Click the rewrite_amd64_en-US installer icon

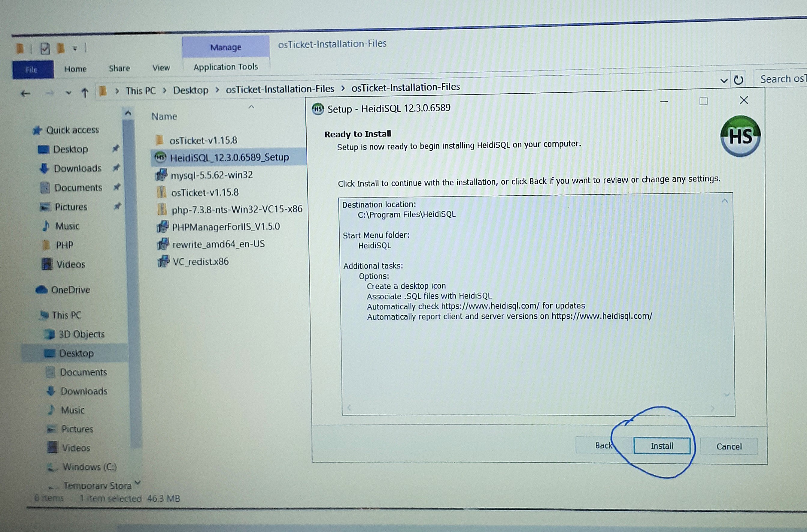click(x=163, y=244)
